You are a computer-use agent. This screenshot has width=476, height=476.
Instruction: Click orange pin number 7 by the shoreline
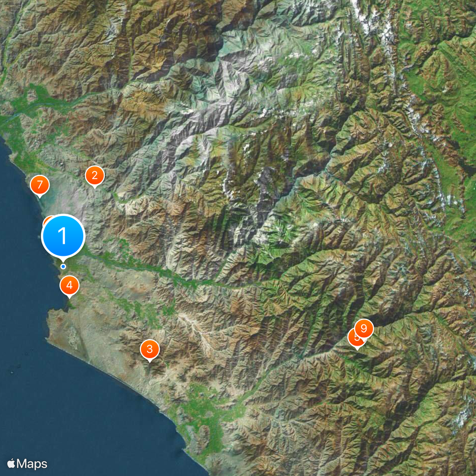pyautogui.click(x=40, y=185)
